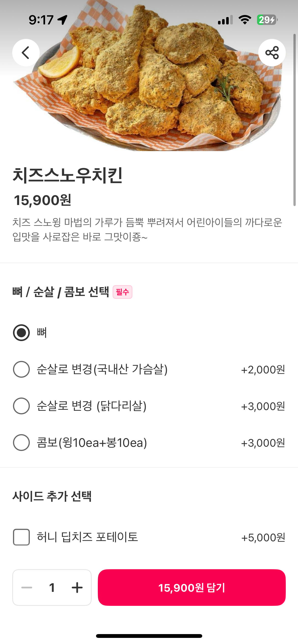This screenshot has height=644, width=298.
Task: Tap the Wi-Fi status icon
Action: point(245,20)
